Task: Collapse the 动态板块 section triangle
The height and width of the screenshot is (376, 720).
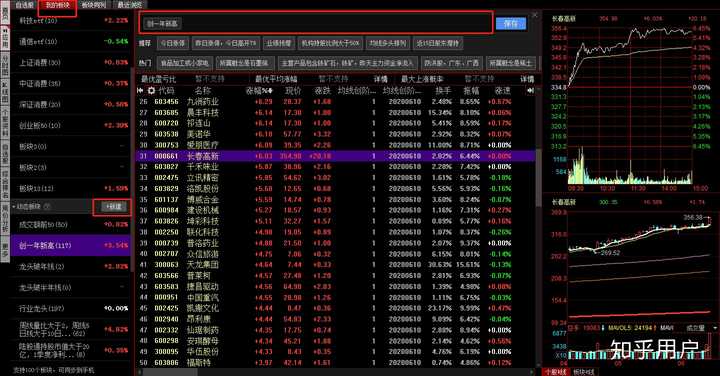Action: 14,207
